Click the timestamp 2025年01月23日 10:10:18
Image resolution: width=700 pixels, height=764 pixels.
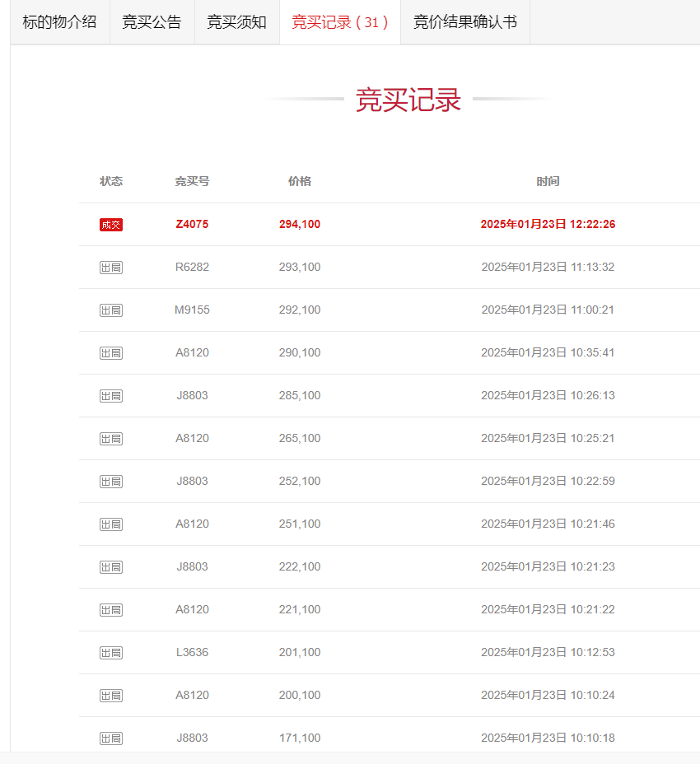click(548, 738)
